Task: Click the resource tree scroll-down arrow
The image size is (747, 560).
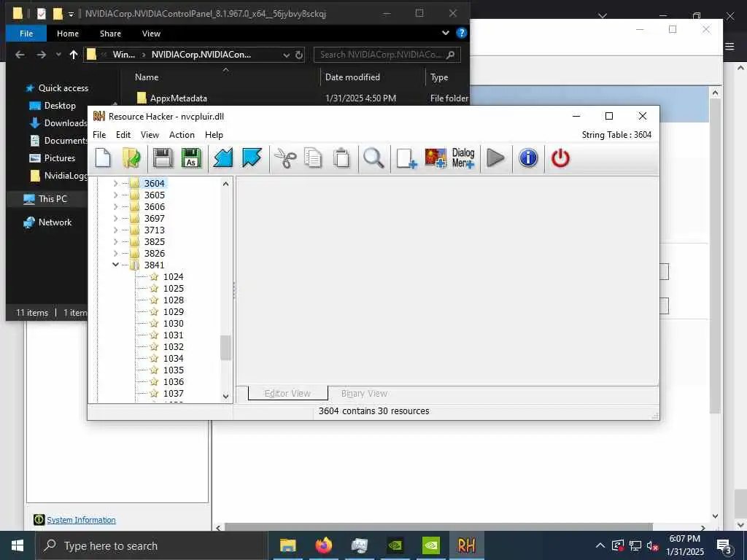Action: point(226,396)
